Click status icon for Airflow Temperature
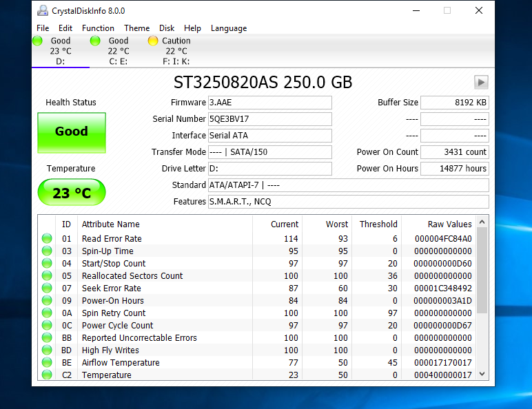 tap(47, 362)
